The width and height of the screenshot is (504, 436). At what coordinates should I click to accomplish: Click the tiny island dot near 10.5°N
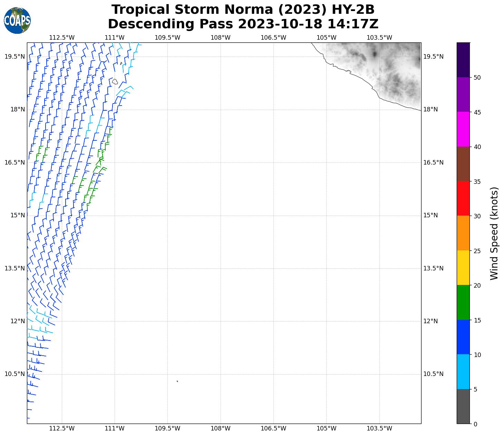[x=177, y=381]
